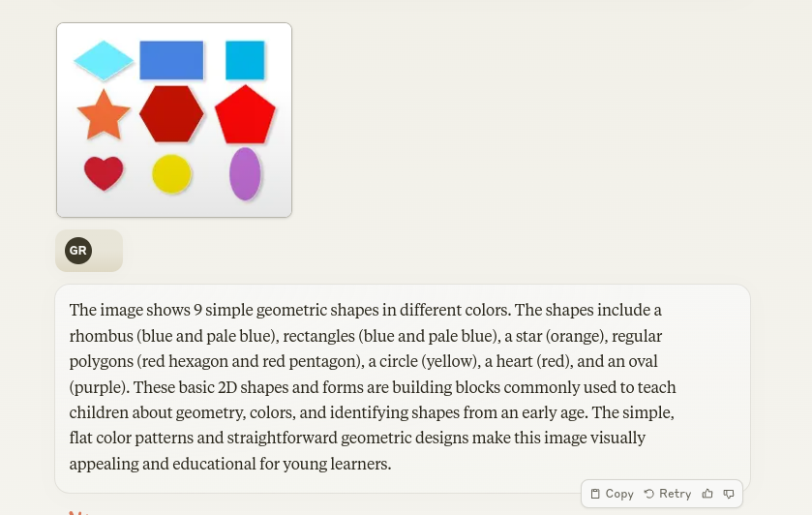Click the Copy button label

619,494
